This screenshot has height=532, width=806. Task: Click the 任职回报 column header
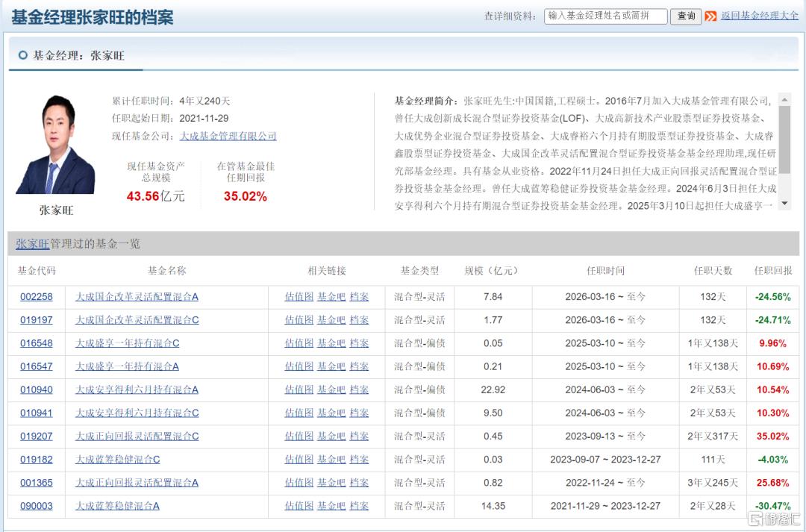pyautogui.click(x=772, y=271)
